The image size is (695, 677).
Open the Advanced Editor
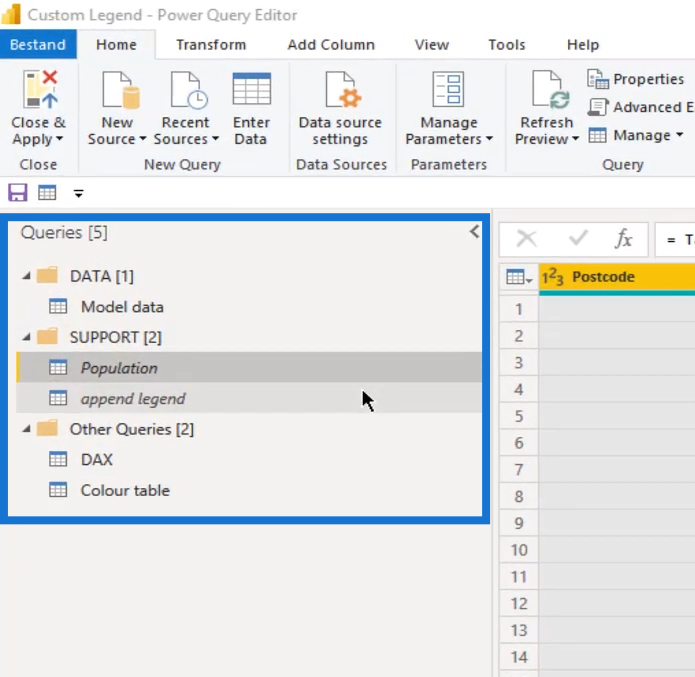click(641, 107)
